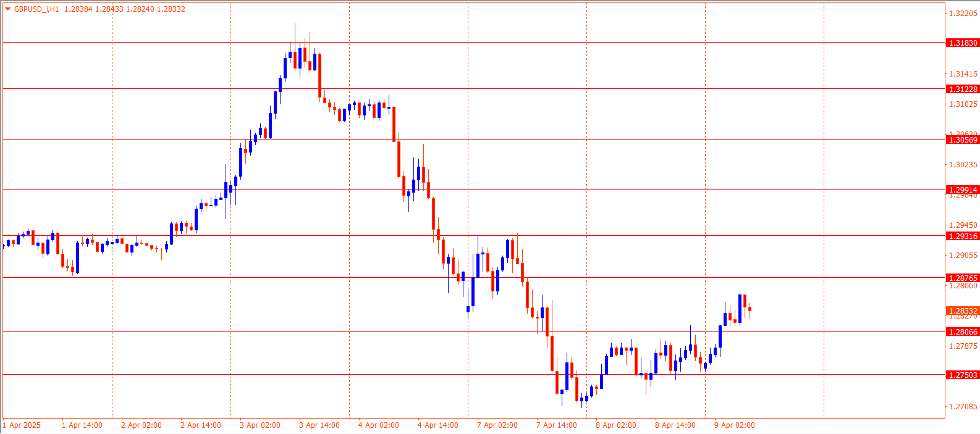Select the 1.27503 red price tag
This screenshot has width=980, height=434.
click(x=963, y=375)
